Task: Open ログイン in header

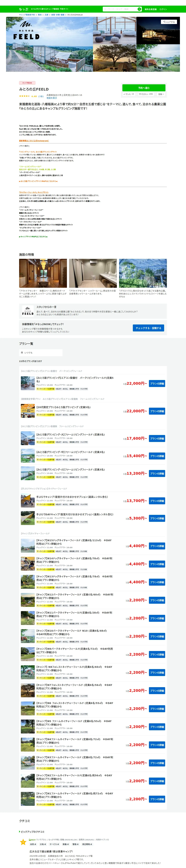Action: pos(163,9)
